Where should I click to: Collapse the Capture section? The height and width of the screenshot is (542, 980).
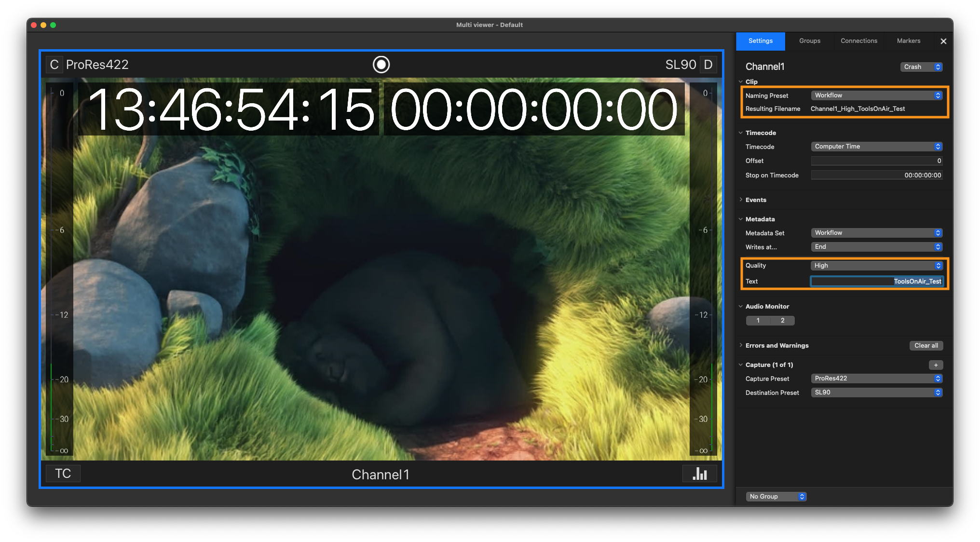point(741,365)
